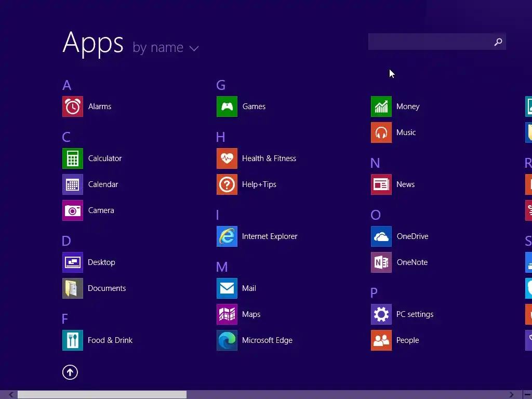This screenshot has height=399, width=532.
Task: Click the scrollbar left arrow
Action: [x=11, y=395]
